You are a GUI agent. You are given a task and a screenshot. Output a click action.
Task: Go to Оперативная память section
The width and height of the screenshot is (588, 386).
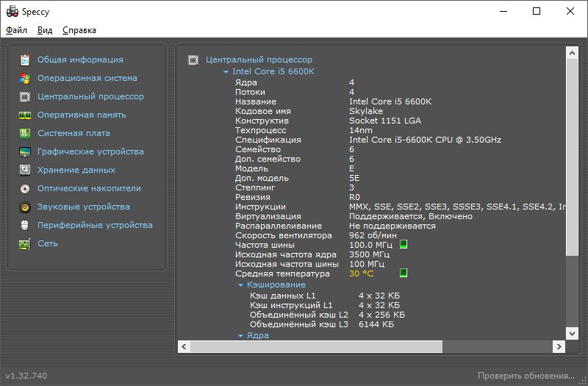click(82, 115)
